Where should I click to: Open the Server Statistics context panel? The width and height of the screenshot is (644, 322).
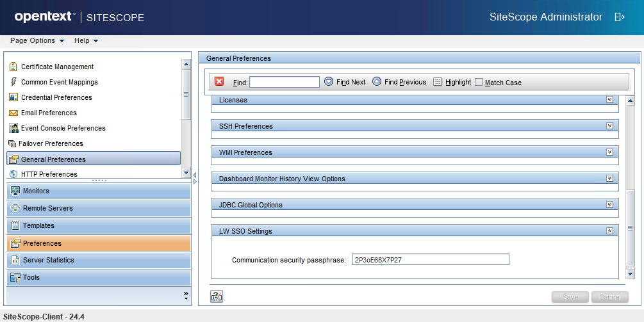click(99, 260)
